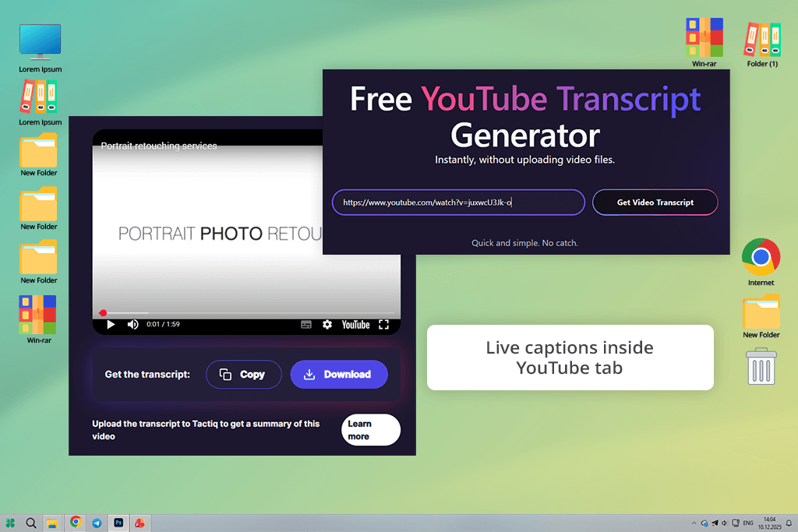Click the red playhead dot on the video timeline
This screenshot has width=798, height=532.
pyautogui.click(x=103, y=313)
